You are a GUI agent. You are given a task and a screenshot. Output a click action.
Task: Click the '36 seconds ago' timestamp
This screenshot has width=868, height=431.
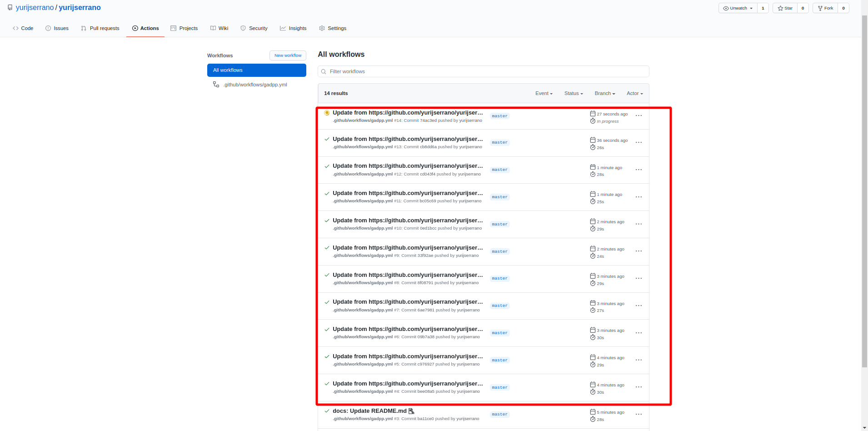pos(612,140)
